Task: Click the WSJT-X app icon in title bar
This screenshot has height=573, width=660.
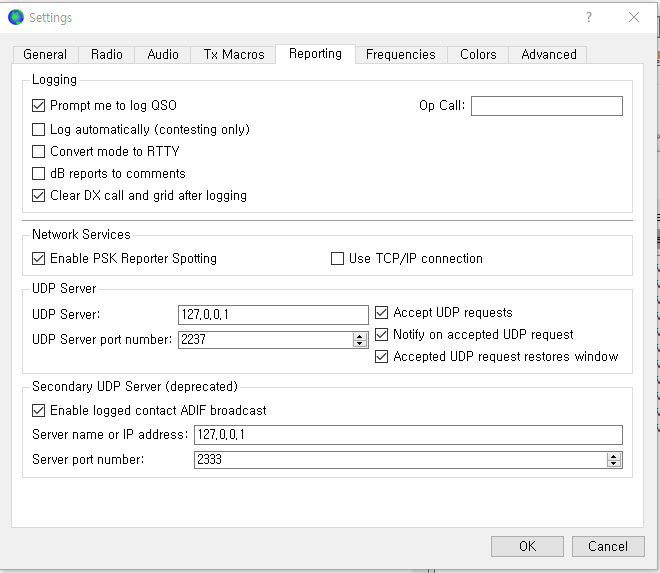Action: pyautogui.click(x=15, y=17)
